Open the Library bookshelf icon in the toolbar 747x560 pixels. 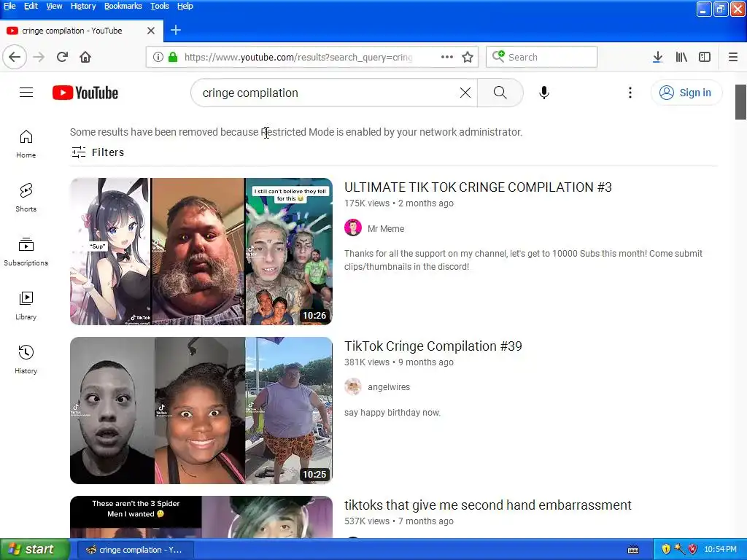pos(681,57)
